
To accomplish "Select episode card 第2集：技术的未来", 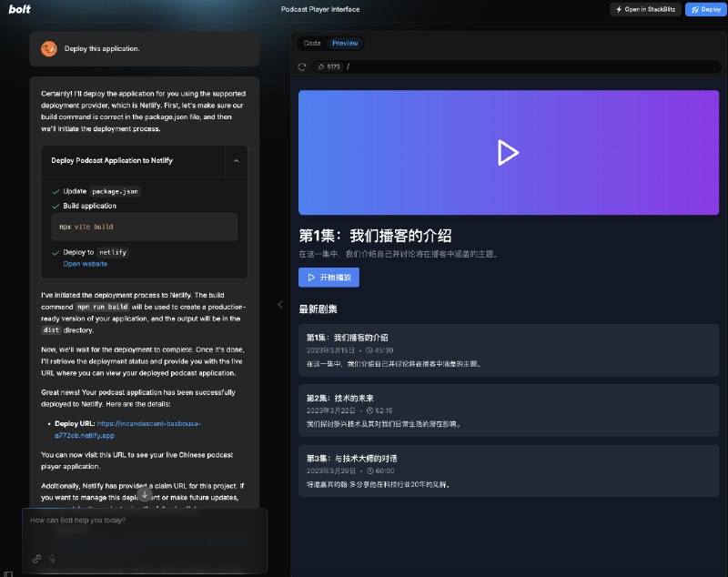I will point(509,410).
